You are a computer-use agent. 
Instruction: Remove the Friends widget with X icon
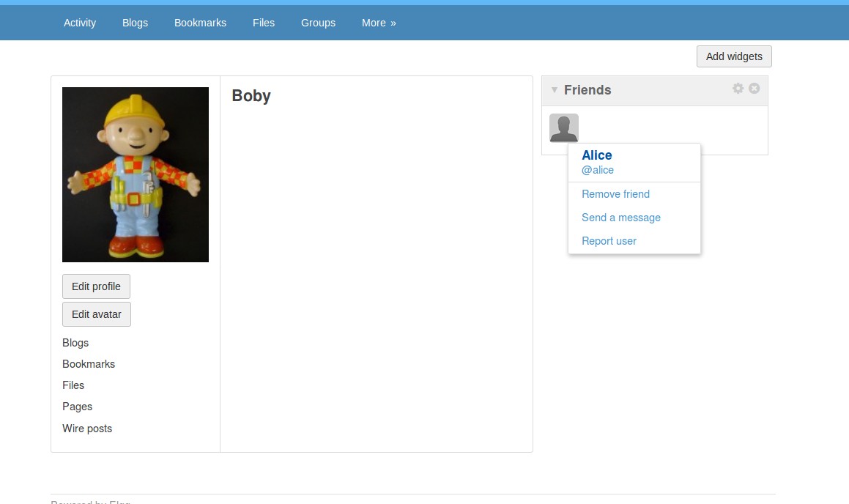click(755, 88)
